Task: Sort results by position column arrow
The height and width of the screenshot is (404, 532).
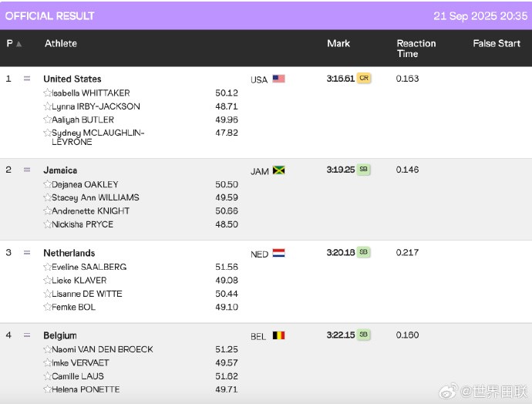Action: 19,44
